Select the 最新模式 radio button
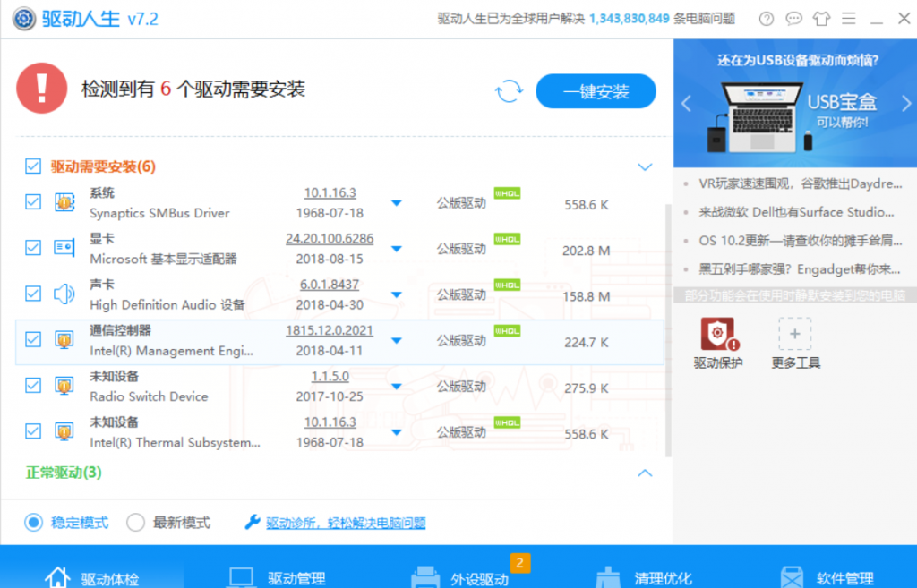This screenshot has width=917, height=588. (x=135, y=523)
